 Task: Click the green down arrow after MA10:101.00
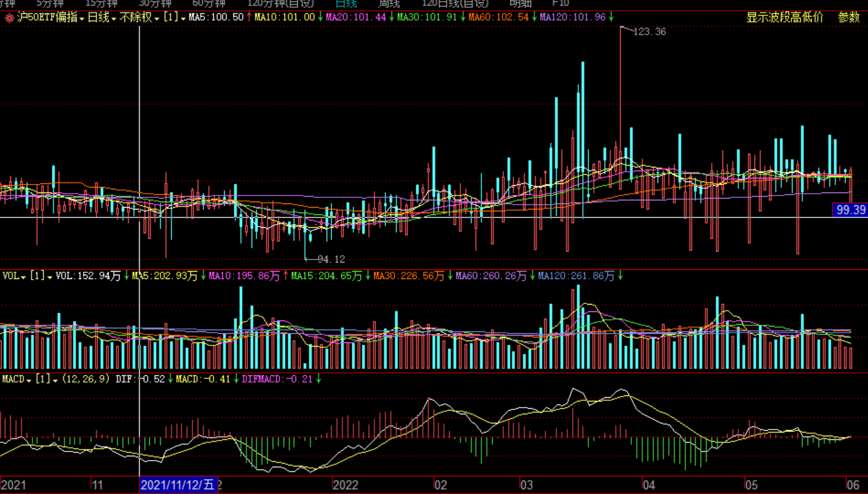coord(320,18)
